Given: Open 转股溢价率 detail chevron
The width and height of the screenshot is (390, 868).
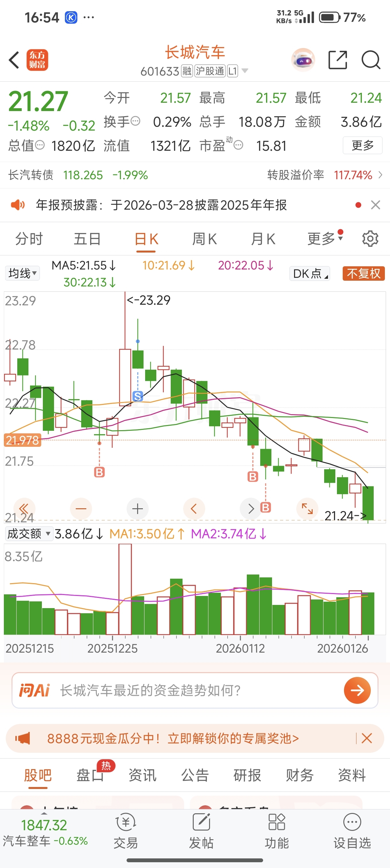Looking at the screenshot, I should pos(380,175).
